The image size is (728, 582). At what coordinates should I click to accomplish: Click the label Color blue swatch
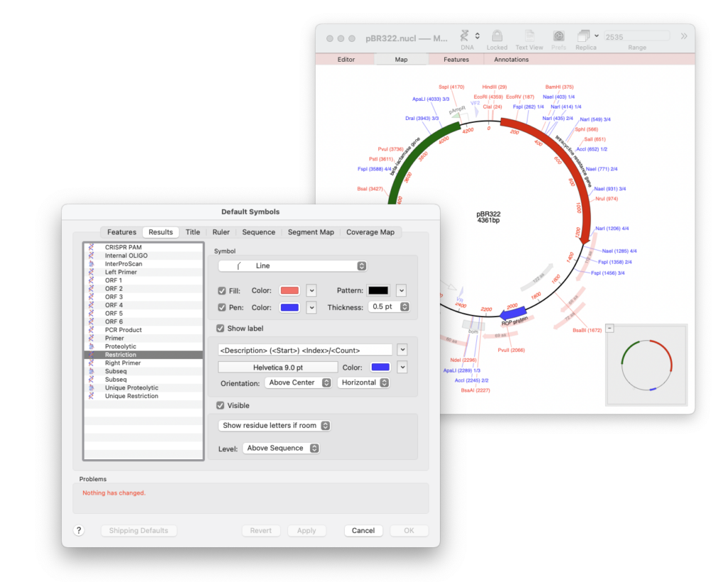point(381,367)
